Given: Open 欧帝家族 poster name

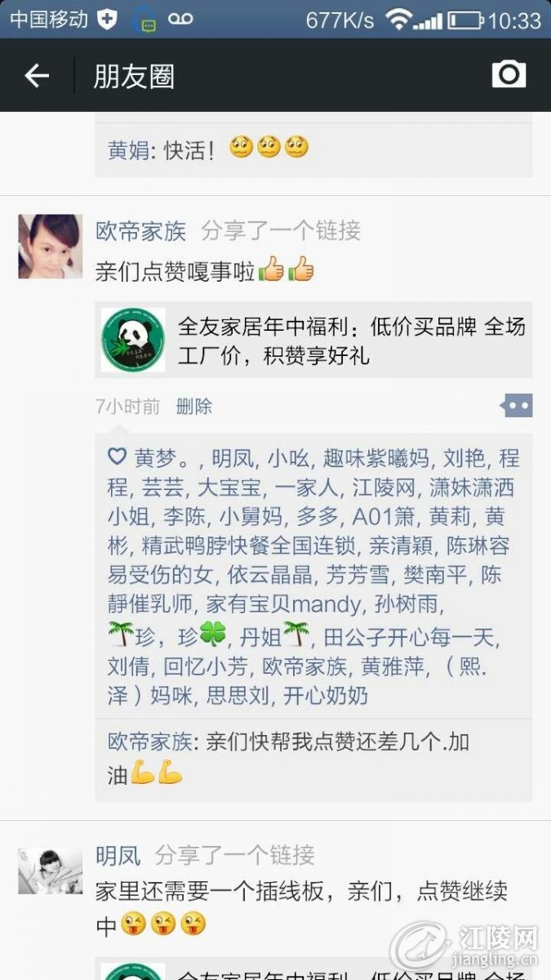Looking at the screenshot, I should 141,231.
